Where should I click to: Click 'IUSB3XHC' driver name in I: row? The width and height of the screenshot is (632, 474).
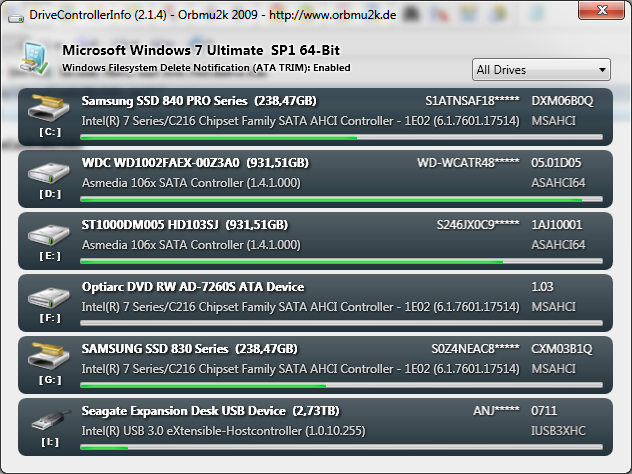[558, 431]
